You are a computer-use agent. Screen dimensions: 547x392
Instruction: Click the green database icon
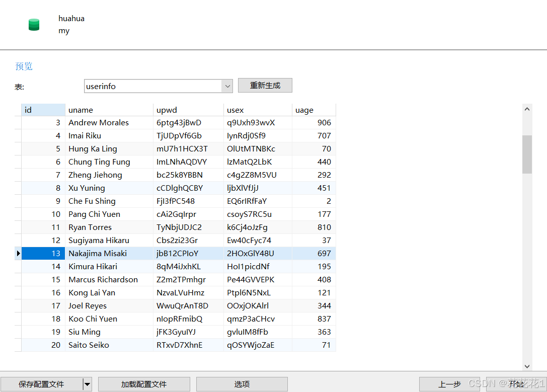tap(34, 25)
